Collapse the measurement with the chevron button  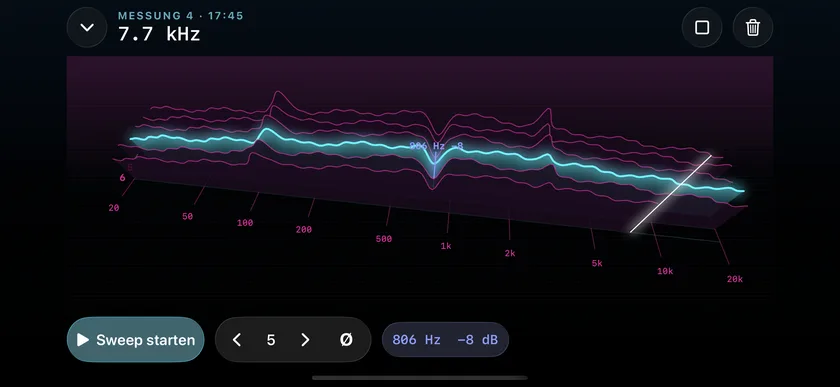click(87, 27)
